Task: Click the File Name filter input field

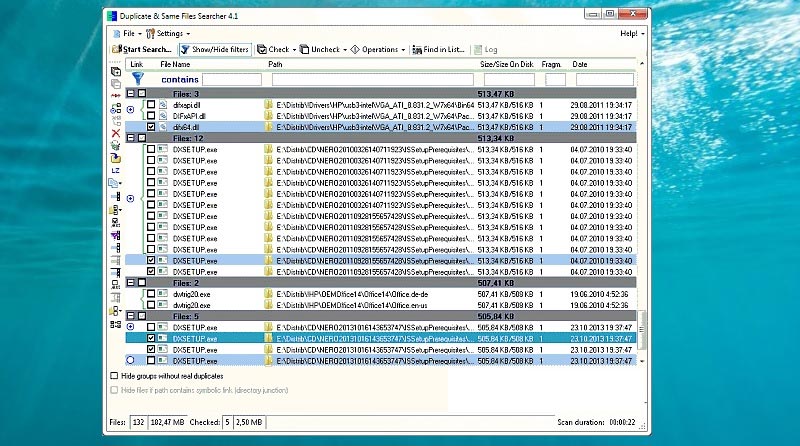Action: point(232,79)
